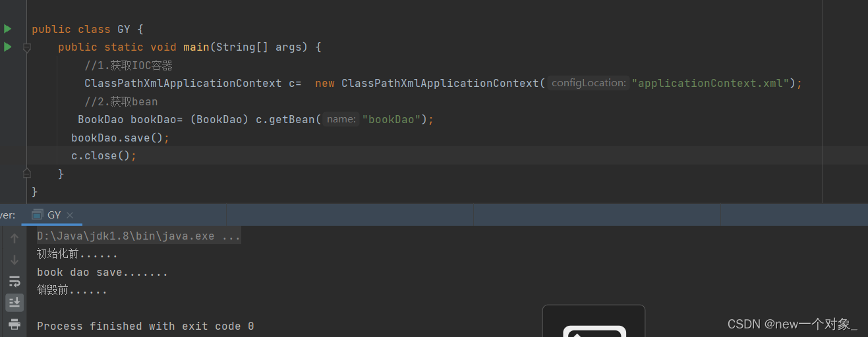This screenshot has width=868, height=337.
Task: Click the down stack trace arrow
Action: (14, 259)
